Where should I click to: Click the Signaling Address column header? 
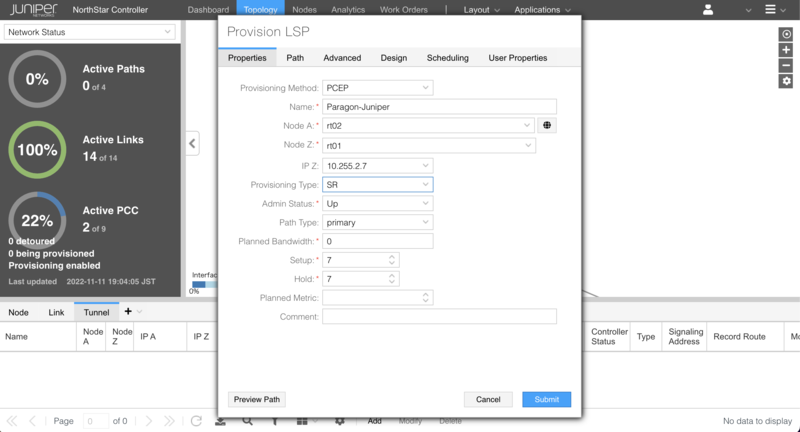[x=684, y=337]
